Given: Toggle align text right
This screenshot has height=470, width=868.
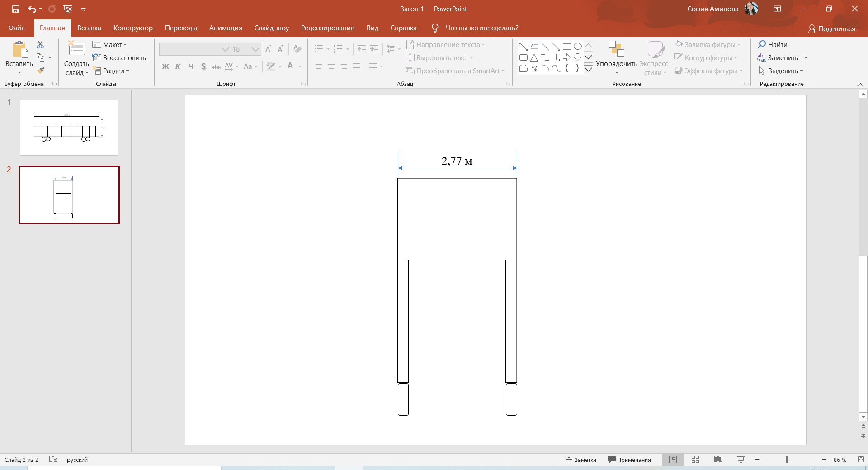Looking at the screenshot, I should coord(344,66).
